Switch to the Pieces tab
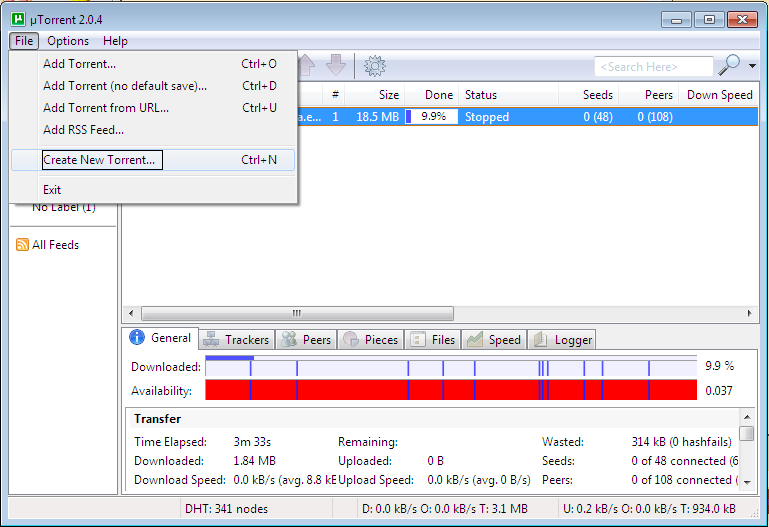 (370, 340)
